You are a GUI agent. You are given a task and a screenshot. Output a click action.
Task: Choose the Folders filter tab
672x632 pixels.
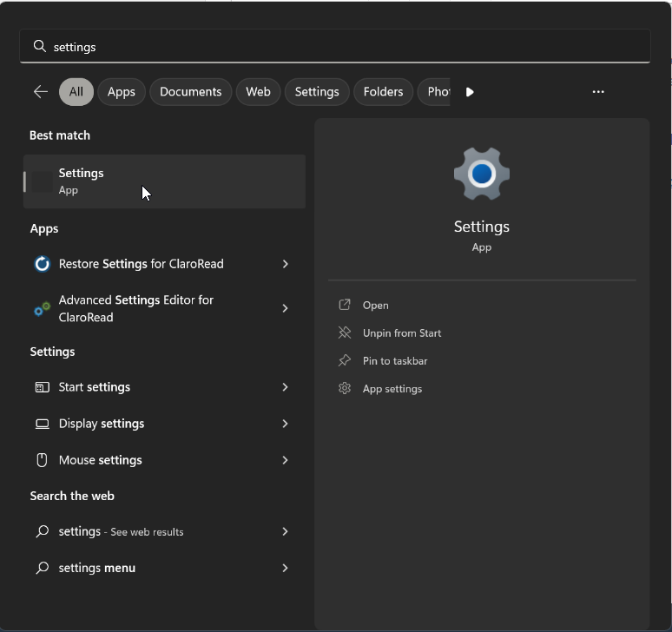click(x=383, y=92)
